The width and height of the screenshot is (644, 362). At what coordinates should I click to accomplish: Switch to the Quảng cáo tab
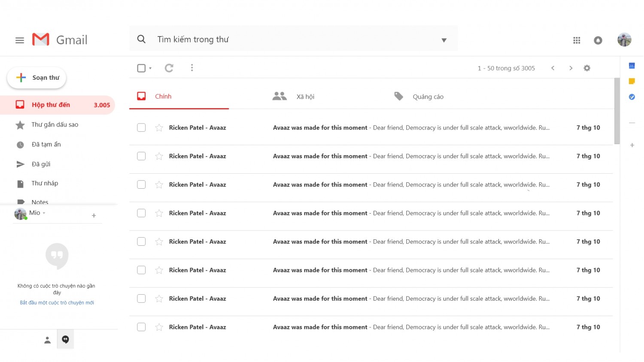[419, 97]
